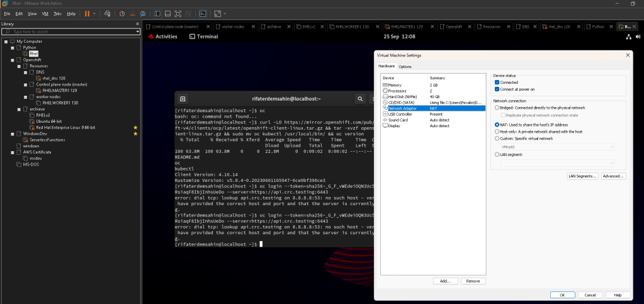Click the Rhel running VM icon in library
Image resolution: width=644 pixels, height=304 pixels.
tap(25, 53)
